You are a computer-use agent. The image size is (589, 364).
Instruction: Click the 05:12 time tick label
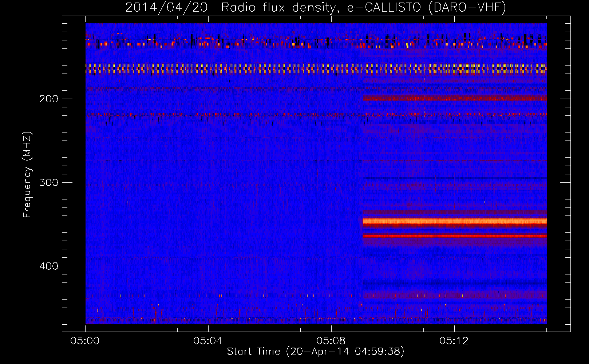454,341
